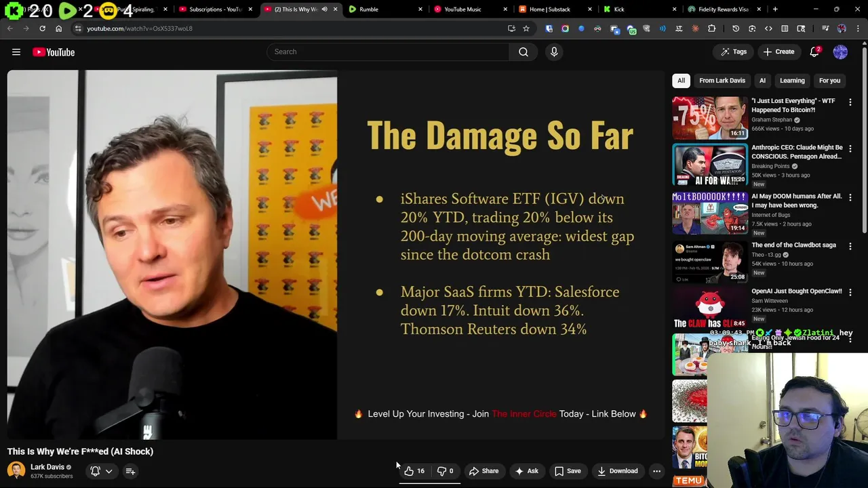Share this video
The image size is (868, 488).
(x=484, y=471)
